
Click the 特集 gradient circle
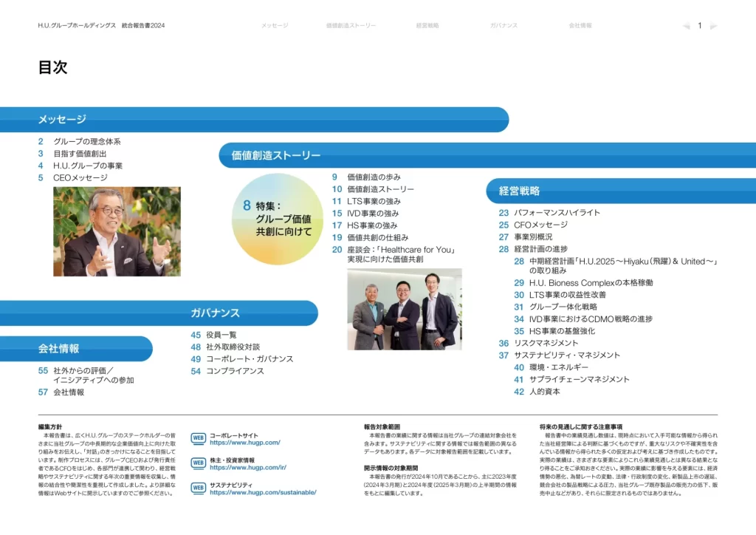click(278, 219)
